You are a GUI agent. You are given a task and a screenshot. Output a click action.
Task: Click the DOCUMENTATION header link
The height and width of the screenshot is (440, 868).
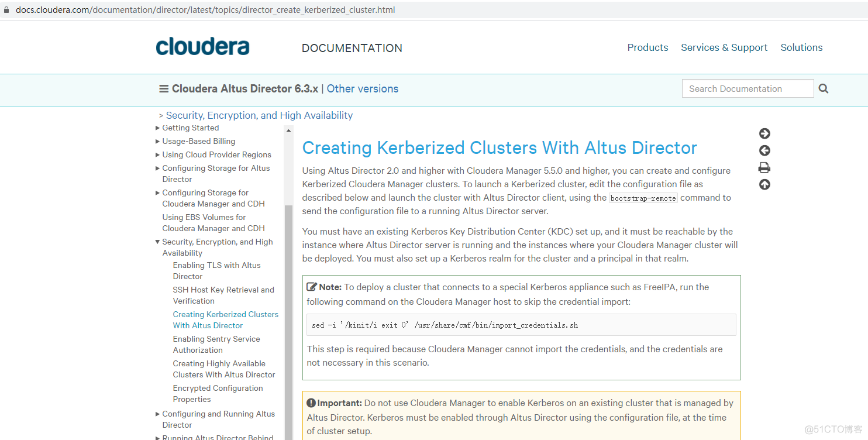[x=352, y=48]
